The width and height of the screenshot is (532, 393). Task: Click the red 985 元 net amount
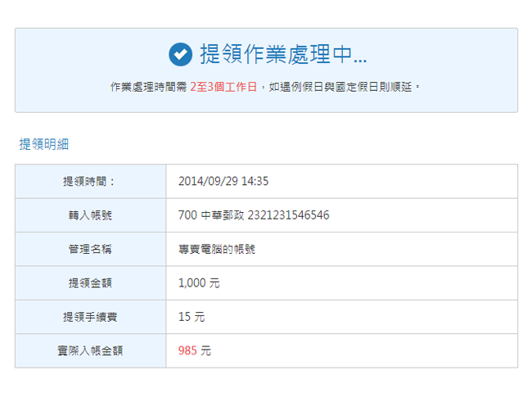click(x=195, y=350)
